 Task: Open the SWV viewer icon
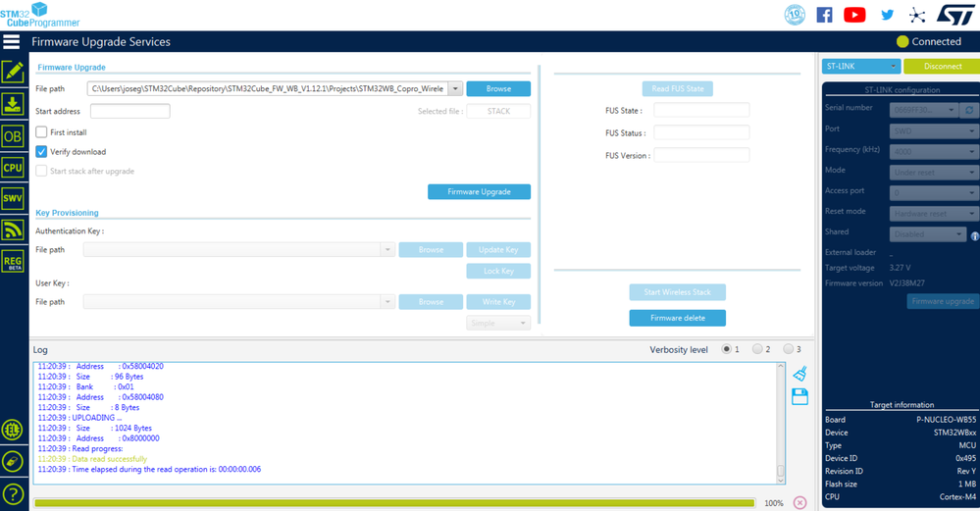13,199
